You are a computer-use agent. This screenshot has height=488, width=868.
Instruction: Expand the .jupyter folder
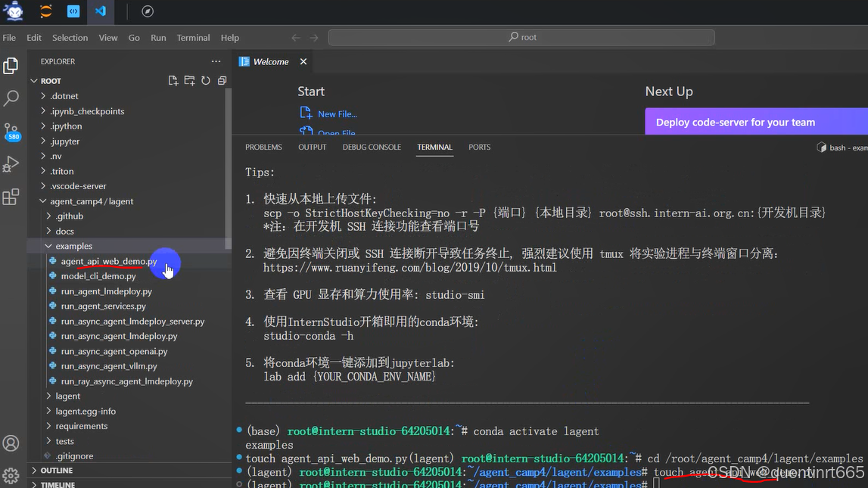coord(43,141)
